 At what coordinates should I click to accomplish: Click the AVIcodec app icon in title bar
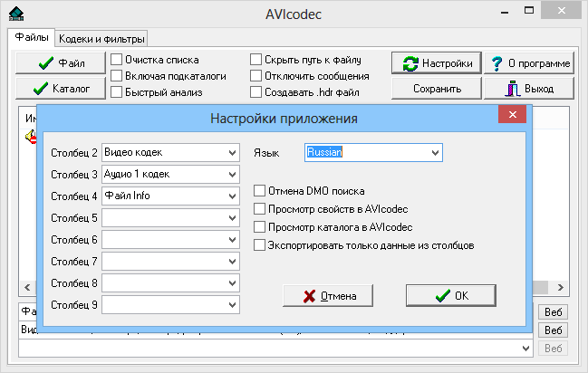tap(16, 14)
